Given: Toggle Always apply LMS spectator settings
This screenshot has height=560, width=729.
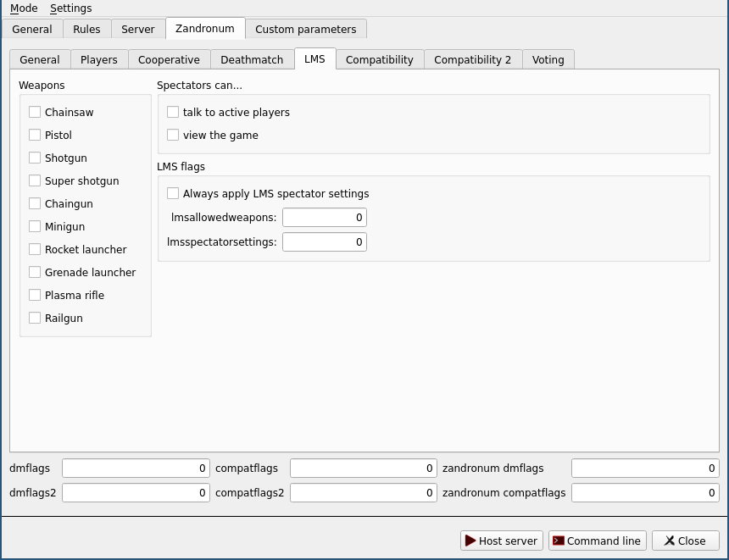Looking at the screenshot, I should (173, 193).
